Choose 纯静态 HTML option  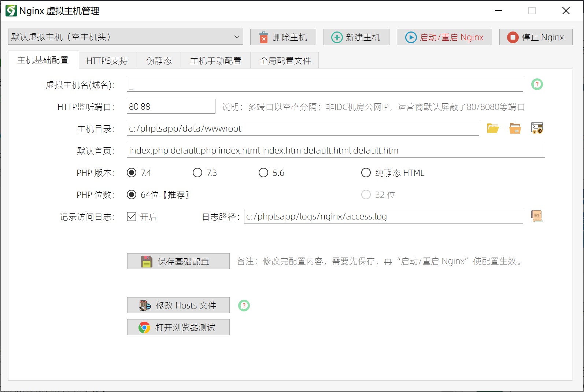pyautogui.click(x=366, y=173)
